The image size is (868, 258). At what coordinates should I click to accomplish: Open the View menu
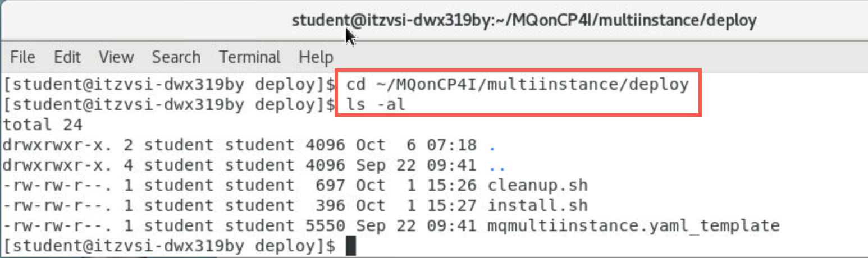click(116, 57)
